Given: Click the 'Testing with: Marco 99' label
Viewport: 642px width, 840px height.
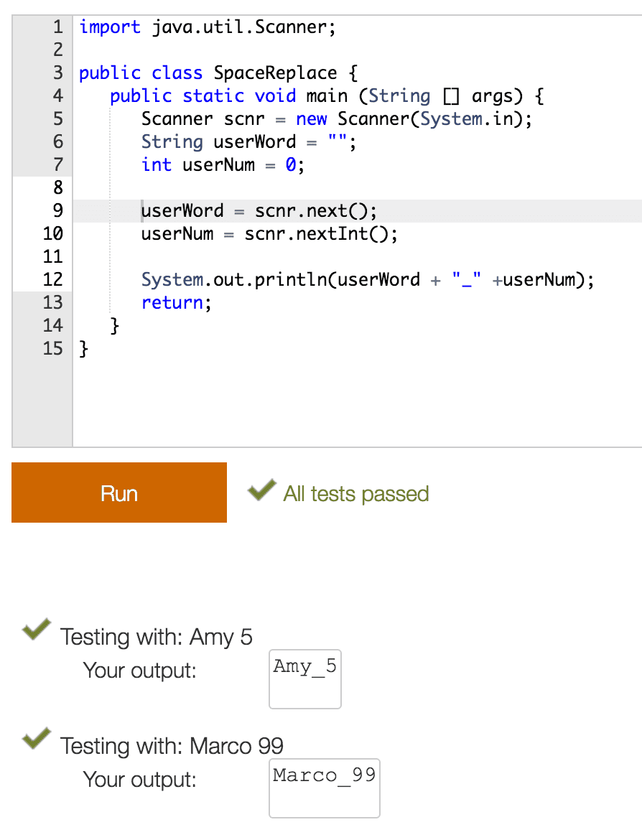Looking at the screenshot, I should [x=172, y=746].
